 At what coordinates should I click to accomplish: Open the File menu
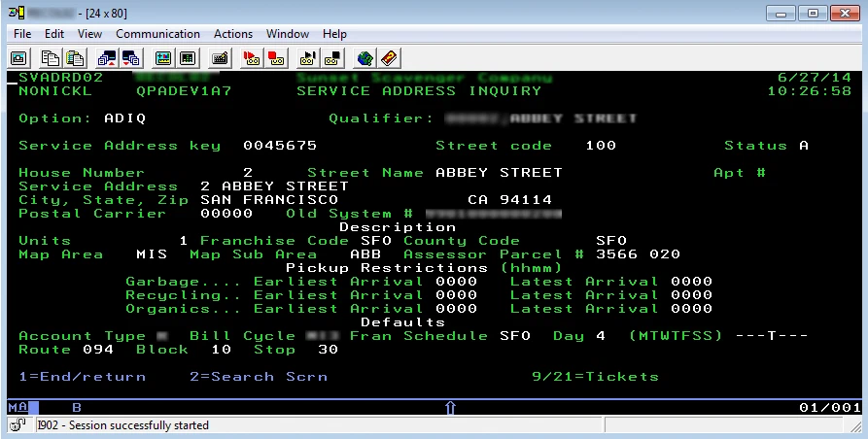pyautogui.click(x=22, y=34)
